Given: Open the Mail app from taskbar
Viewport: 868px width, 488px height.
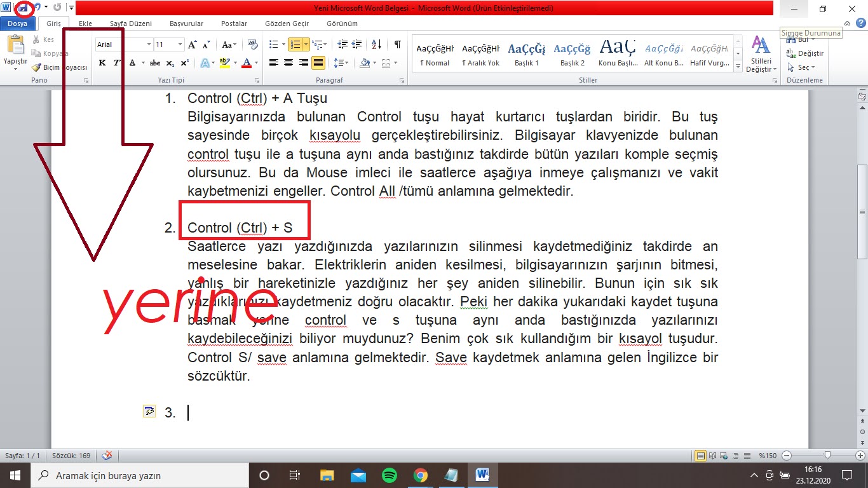Looking at the screenshot, I should pos(358,475).
